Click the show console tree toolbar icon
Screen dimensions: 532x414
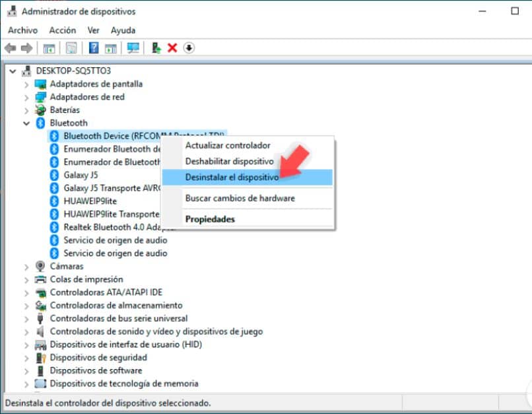pos(48,48)
